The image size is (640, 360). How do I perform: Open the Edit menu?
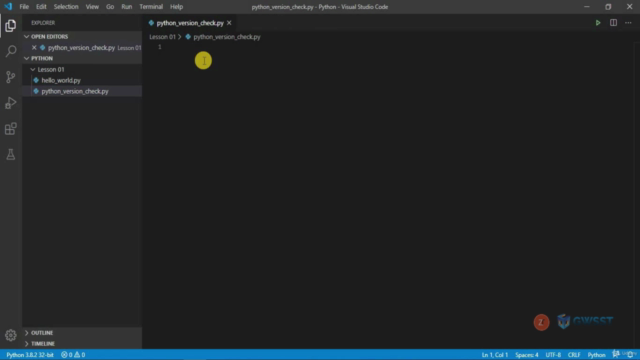pyautogui.click(x=41, y=7)
